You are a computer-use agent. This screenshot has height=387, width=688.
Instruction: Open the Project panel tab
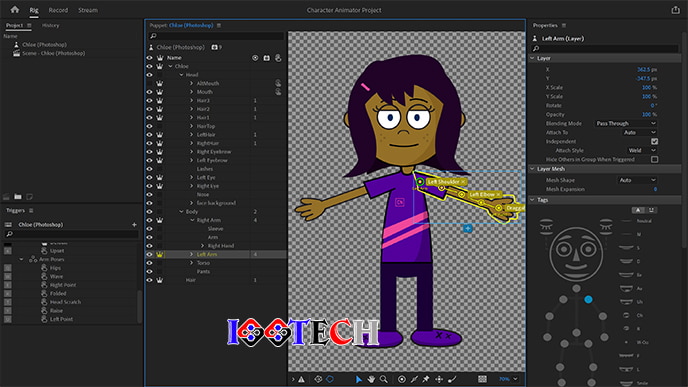pyautogui.click(x=14, y=25)
